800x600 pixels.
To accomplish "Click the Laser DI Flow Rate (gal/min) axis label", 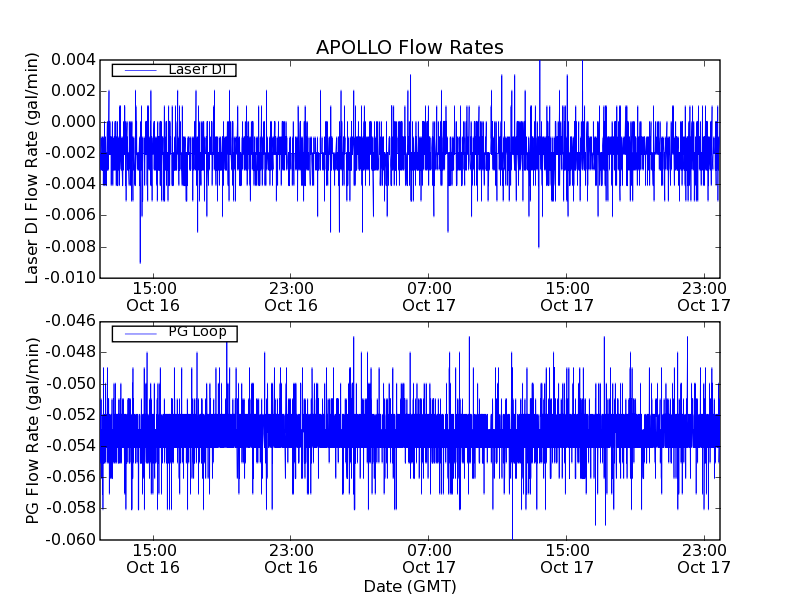I will (x=32, y=168).
